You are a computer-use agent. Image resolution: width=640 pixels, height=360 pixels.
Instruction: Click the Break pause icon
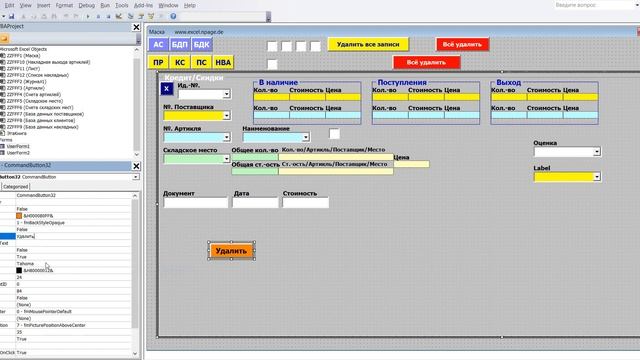[x=98, y=16]
